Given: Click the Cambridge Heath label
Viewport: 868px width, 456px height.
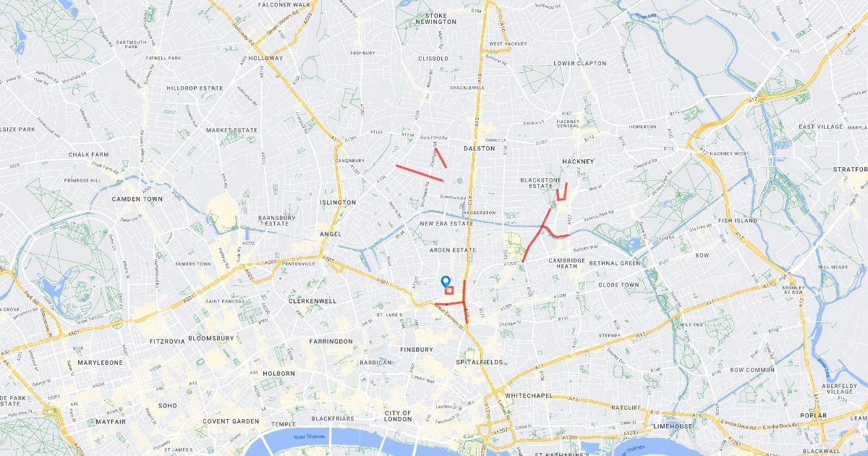Looking at the screenshot, I should [x=567, y=263].
